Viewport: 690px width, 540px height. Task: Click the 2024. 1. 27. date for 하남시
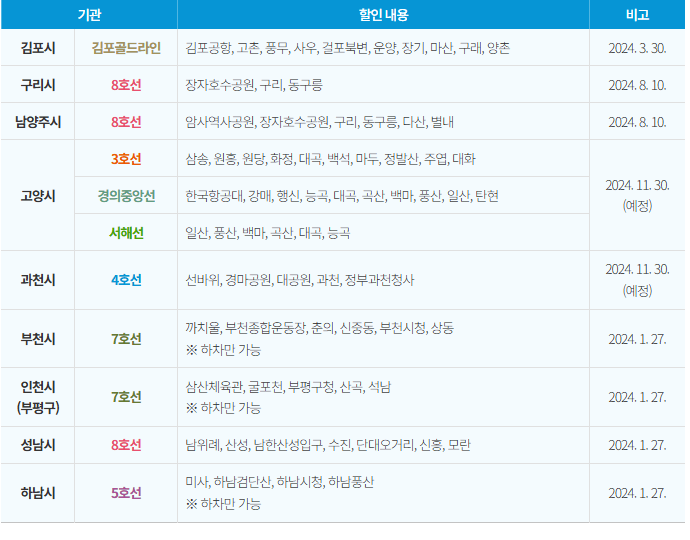(637, 492)
